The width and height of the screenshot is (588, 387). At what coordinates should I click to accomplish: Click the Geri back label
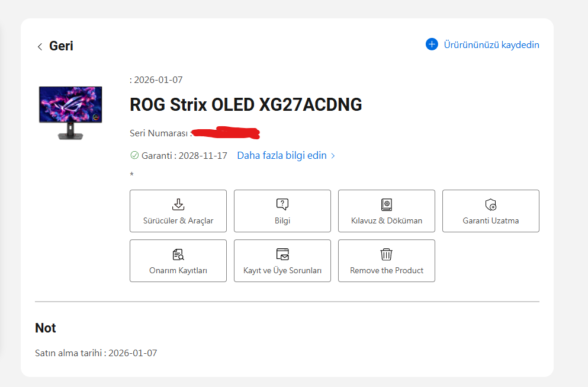click(x=61, y=46)
